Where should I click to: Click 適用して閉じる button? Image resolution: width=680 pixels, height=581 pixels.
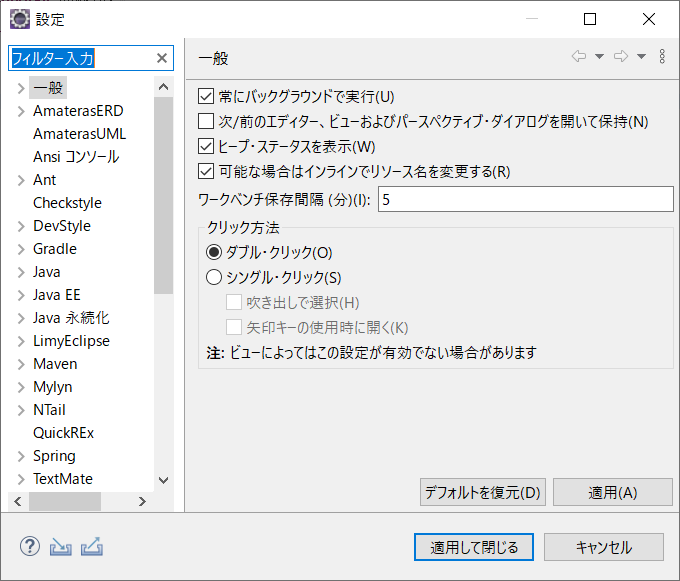474,547
